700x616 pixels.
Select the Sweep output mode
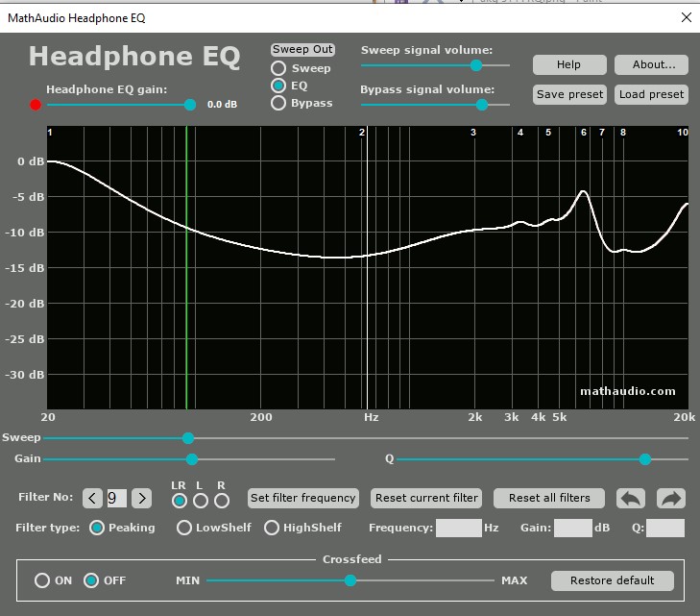(278, 68)
